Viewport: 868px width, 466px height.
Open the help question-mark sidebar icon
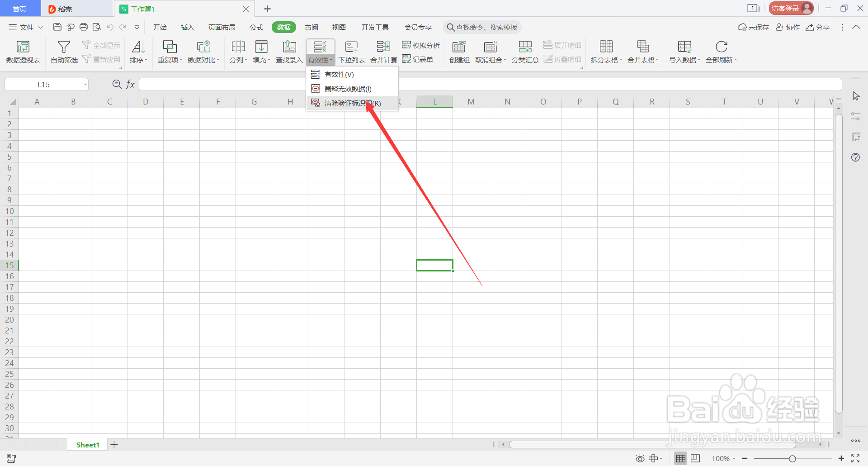coord(855,157)
